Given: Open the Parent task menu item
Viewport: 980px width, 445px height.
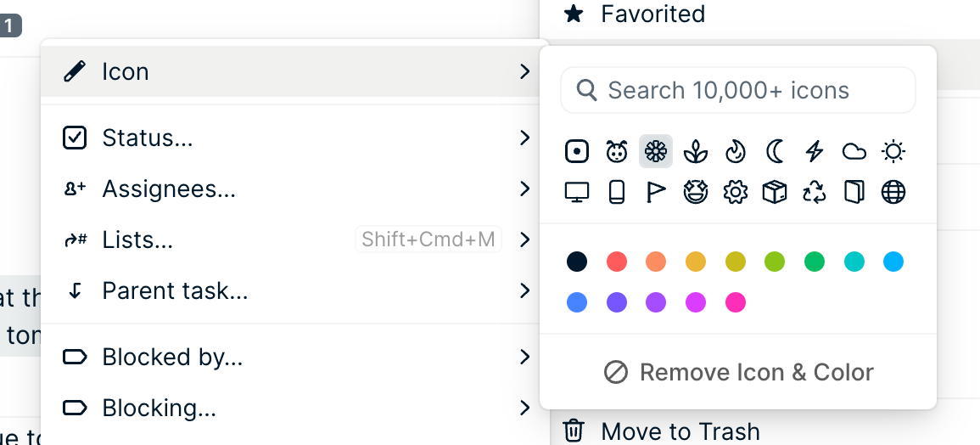Looking at the screenshot, I should pos(175,291).
